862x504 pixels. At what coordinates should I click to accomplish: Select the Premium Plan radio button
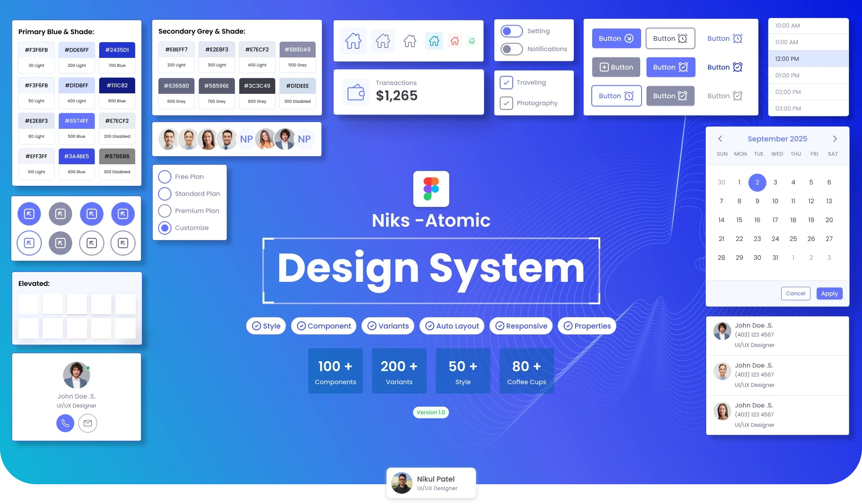coord(165,211)
